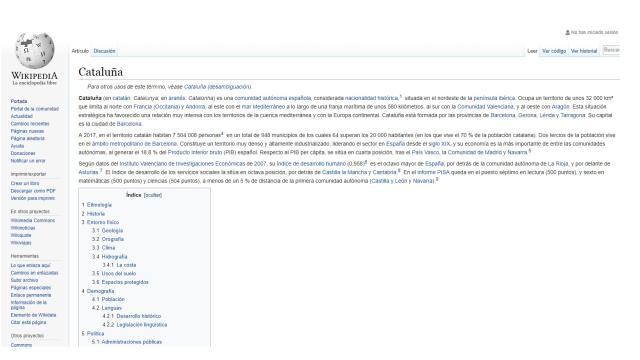Open the informe PISA link
640x360 pixels.
[x=433, y=172]
